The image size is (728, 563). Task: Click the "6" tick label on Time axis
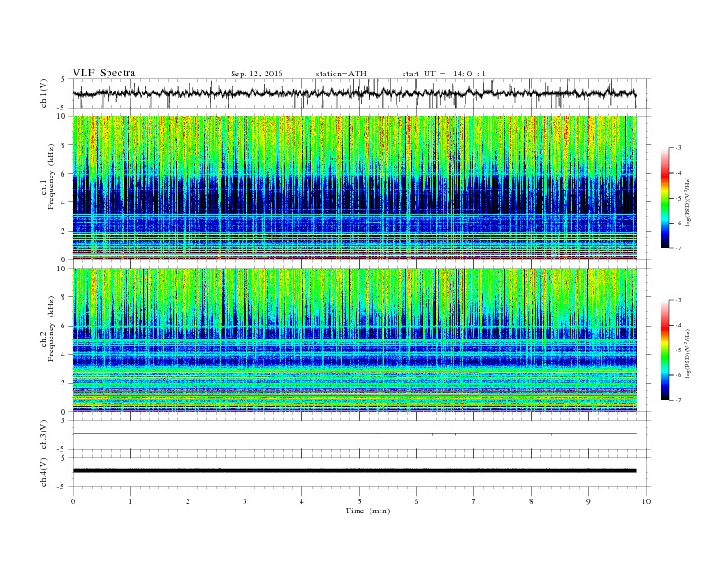click(x=416, y=501)
